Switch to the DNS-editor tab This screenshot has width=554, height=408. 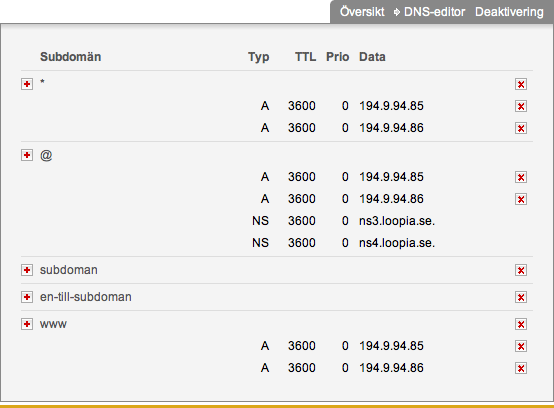[x=434, y=12]
